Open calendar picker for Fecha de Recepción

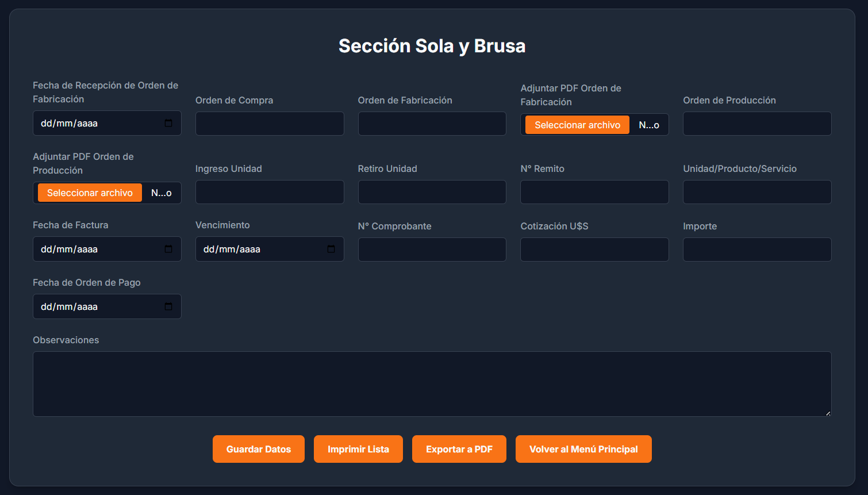168,122
